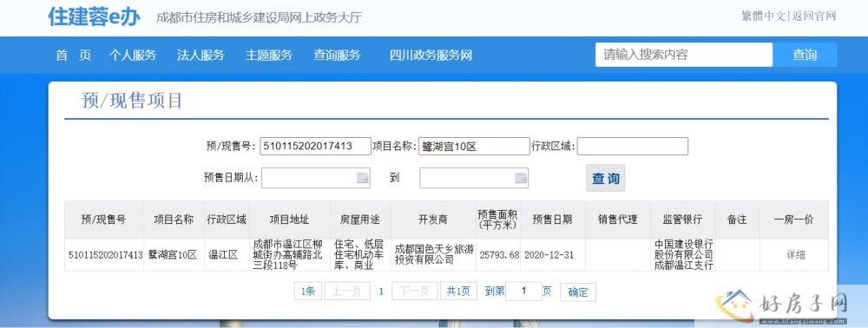Click developer cell 成都国色天乡旅游投资有限公司
Screen dimensions: 868x328
(433, 255)
